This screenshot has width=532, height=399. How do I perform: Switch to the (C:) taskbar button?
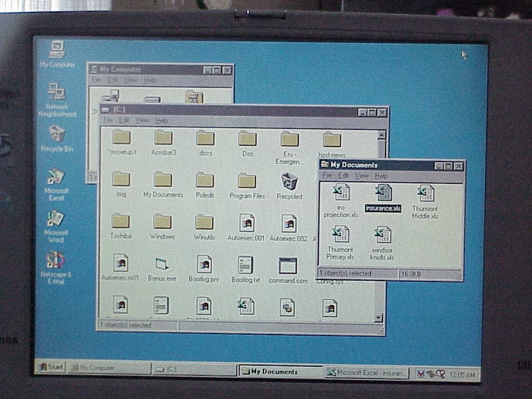(x=194, y=369)
